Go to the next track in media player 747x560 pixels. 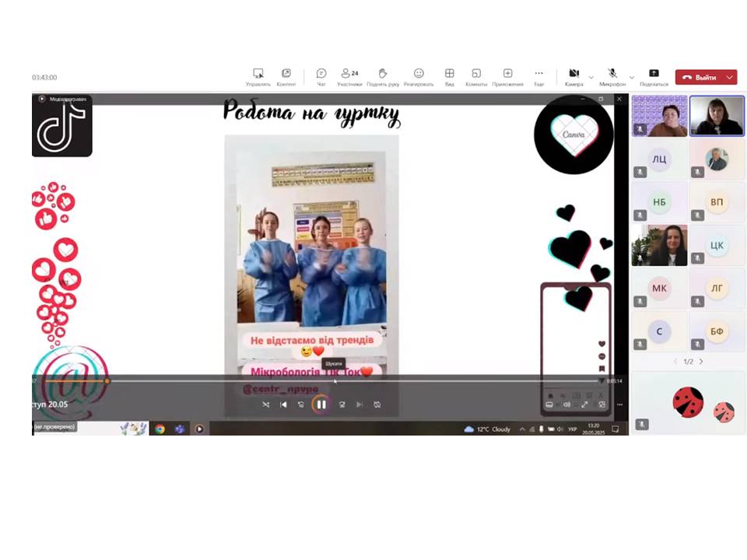click(x=359, y=404)
